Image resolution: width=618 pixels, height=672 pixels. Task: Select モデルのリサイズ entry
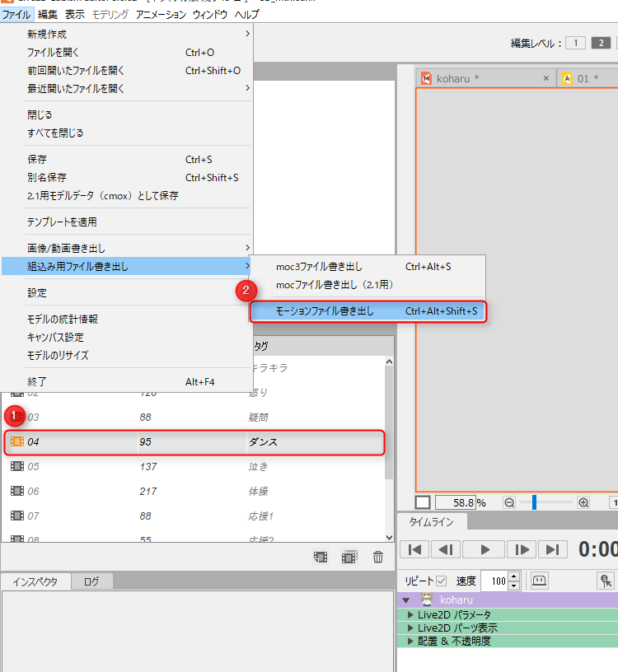127,355
